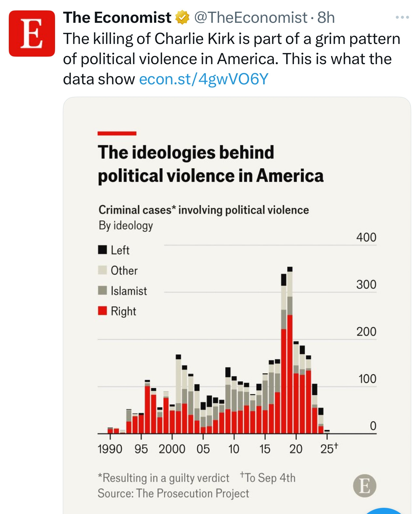Click the 2000 x-axis label
420x514 pixels.
point(172,449)
